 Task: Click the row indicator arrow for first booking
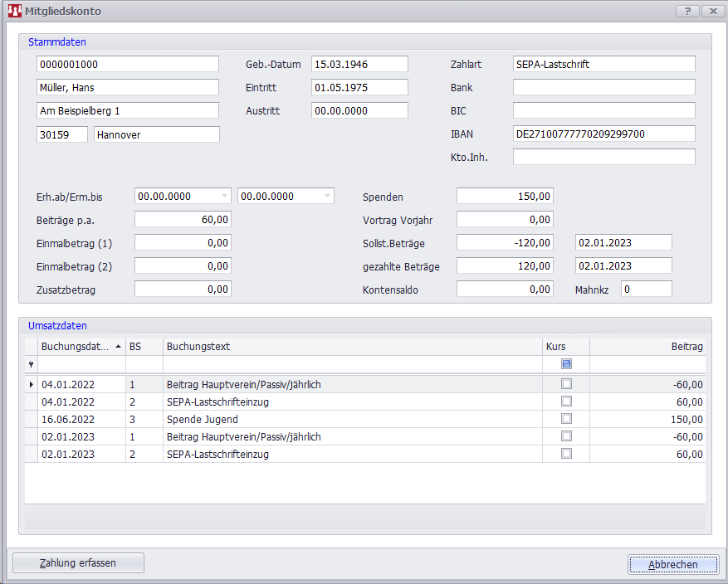click(x=32, y=384)
